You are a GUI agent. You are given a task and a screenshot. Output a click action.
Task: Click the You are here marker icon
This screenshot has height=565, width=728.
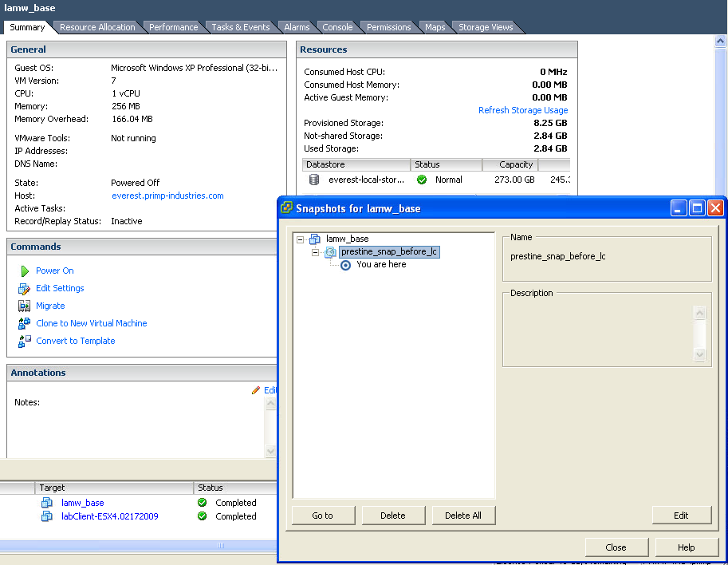[x=345, y=265]
